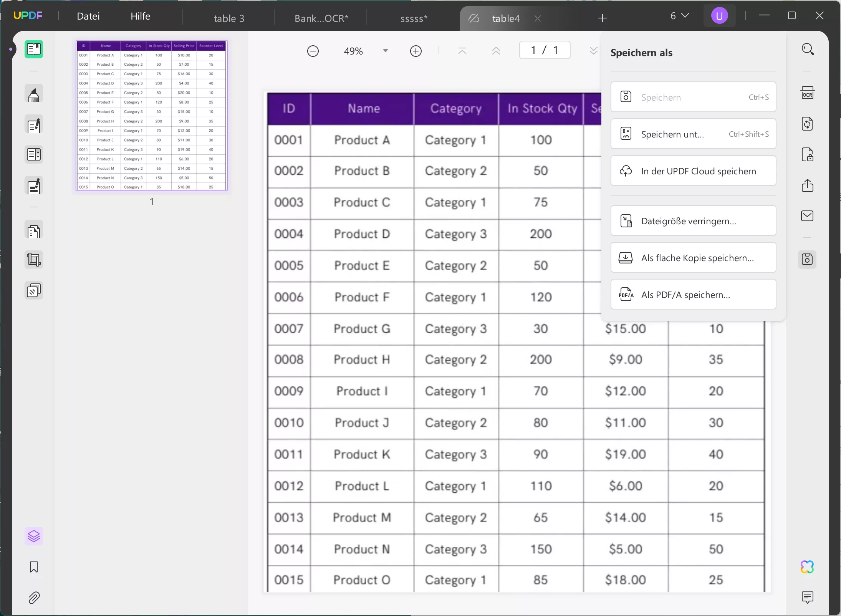Viewport: 841px width, 616px height.
Task: Switch to the Bank...OCR* tab
Action: pyautogui.click(x=321, y=18)
